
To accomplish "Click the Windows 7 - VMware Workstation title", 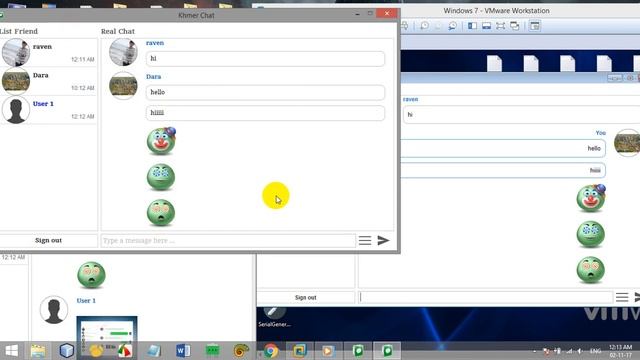I will [x=496, y=11].
